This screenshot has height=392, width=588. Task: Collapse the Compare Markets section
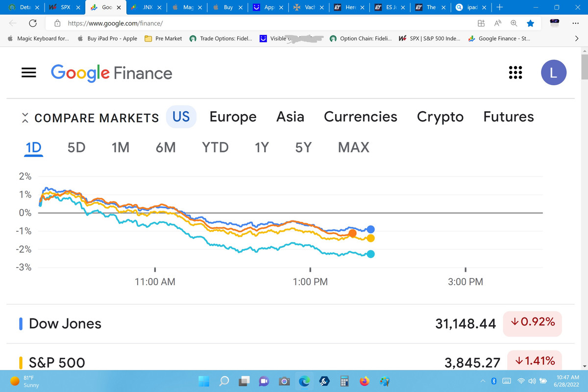(x=25, y=118)
